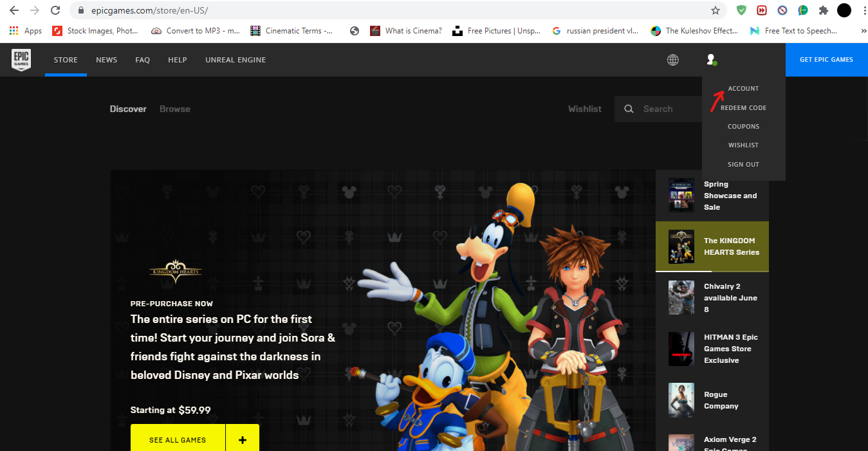This screenshot has height=451, width=868.
Task: Select Account from the profile dropdown
Action: pos(743,89)
